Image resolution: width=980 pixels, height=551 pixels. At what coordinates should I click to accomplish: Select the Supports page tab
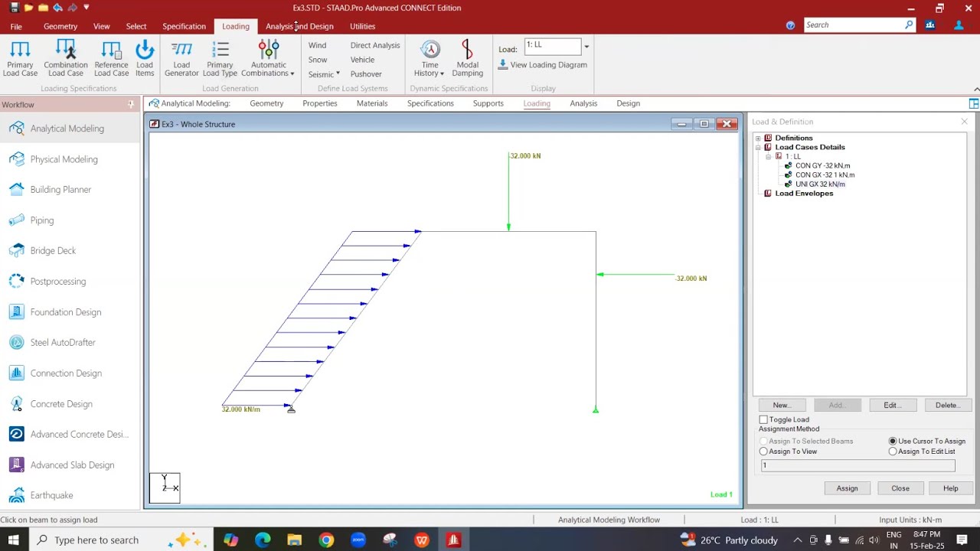pyautogui.click(x=488, y=103)
